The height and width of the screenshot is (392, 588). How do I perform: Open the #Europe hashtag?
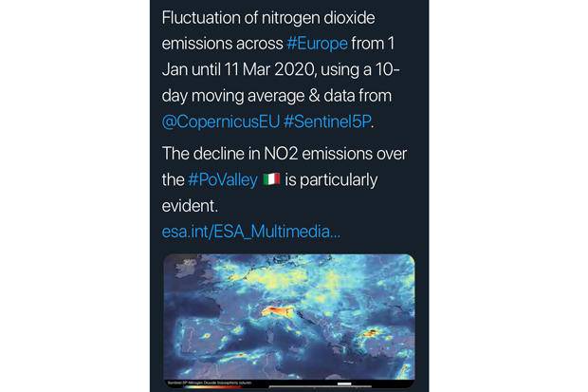coord(318,44)
